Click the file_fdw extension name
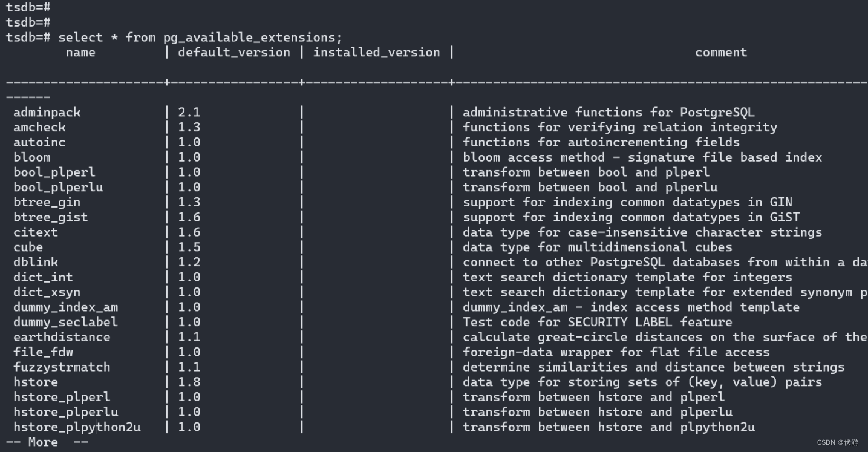This screenshot has height=452, width=868. [43, 352]
